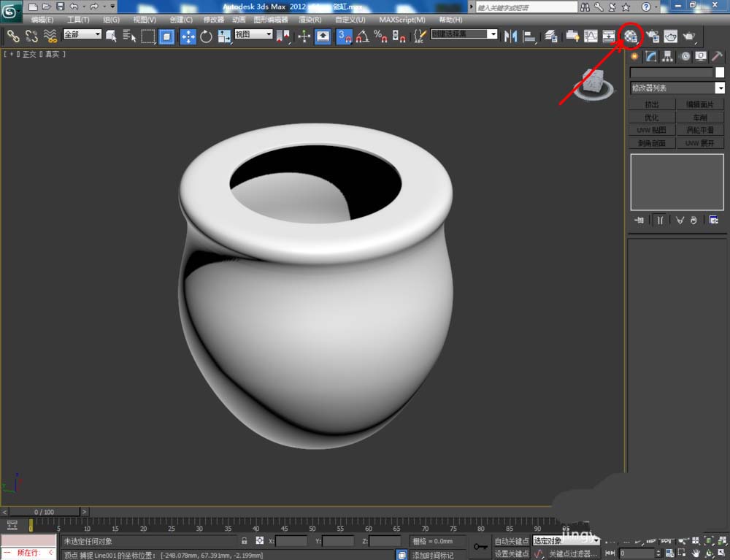The width and height of the screenshot is (730, 560).
Task: Click the Select and Link chain icon
Action: click(x=13, y=36)
